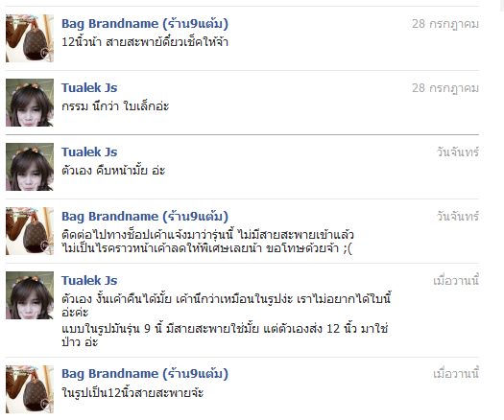Open Bag Brandname name above 12นิ้วน้า message

tap(145, 24)
